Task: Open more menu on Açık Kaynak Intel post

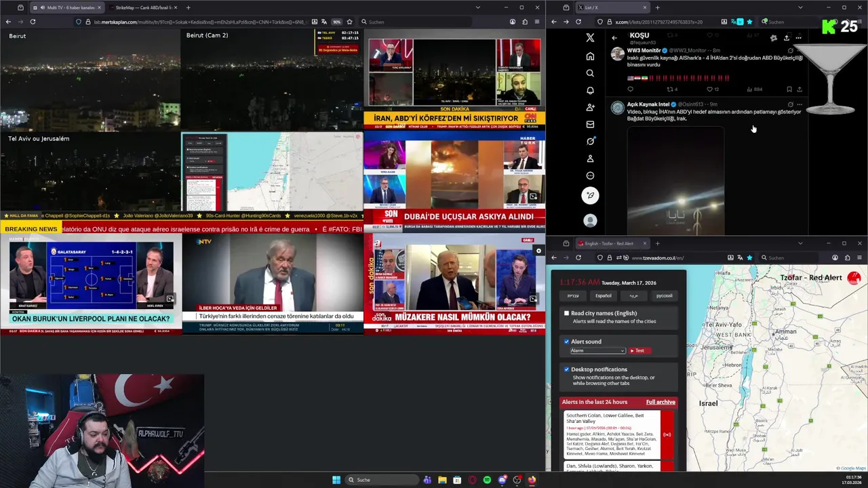Action: (x=800, y=104)
